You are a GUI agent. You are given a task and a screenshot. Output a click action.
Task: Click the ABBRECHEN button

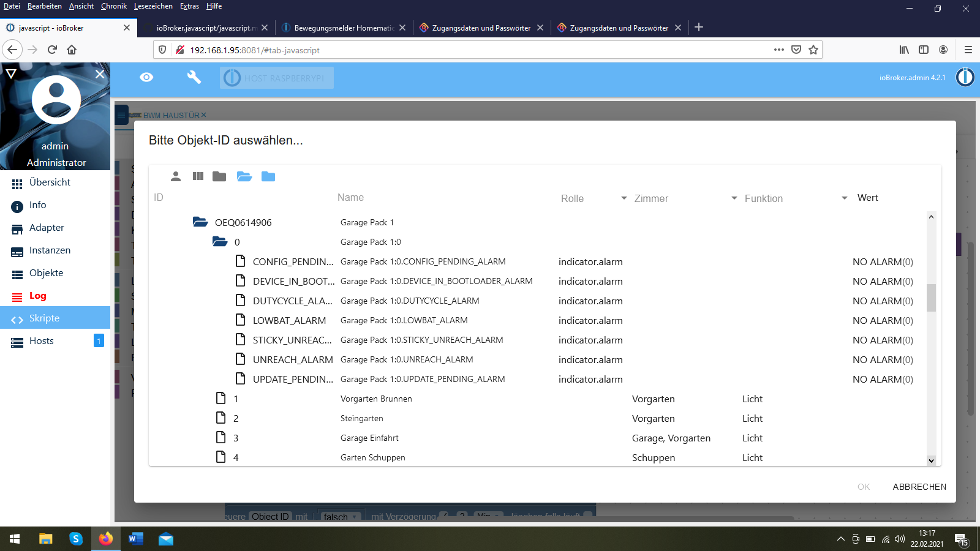pos(919,487)
